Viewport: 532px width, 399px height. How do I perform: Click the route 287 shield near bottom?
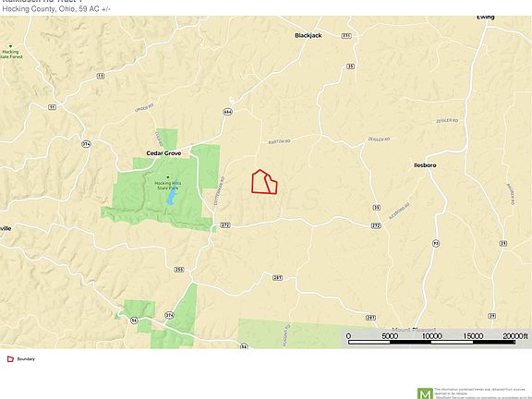[370, 318]
